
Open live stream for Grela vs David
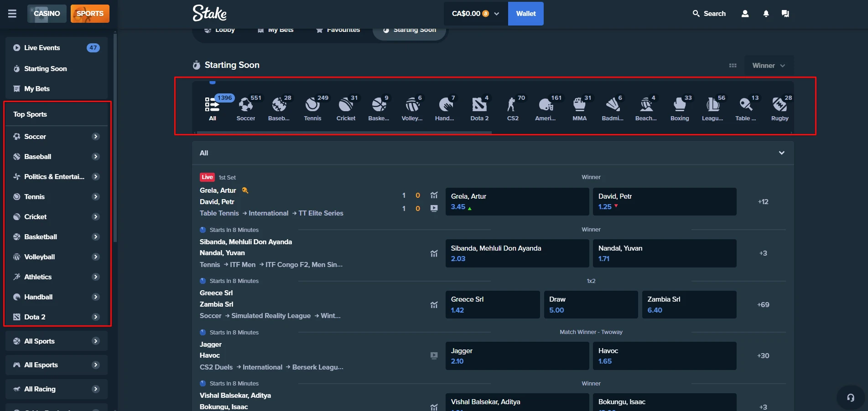point(434,208)
